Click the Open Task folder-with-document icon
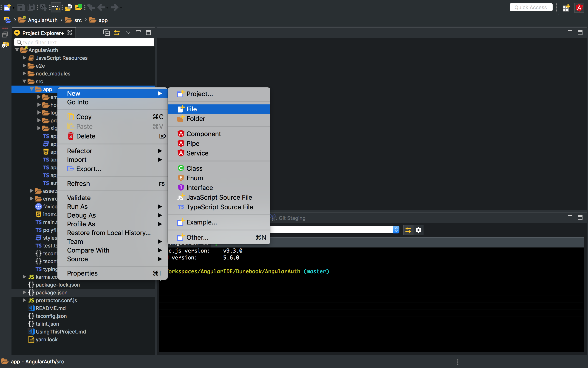 coord(68,7)
